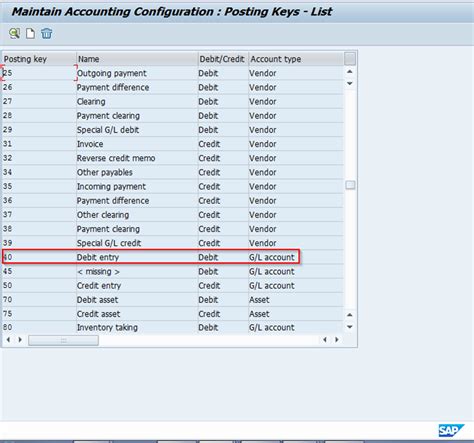The width and height of the screenshot is (474, 443).
Task: Click G/L account type in row 80
Action: coord(296,328)
